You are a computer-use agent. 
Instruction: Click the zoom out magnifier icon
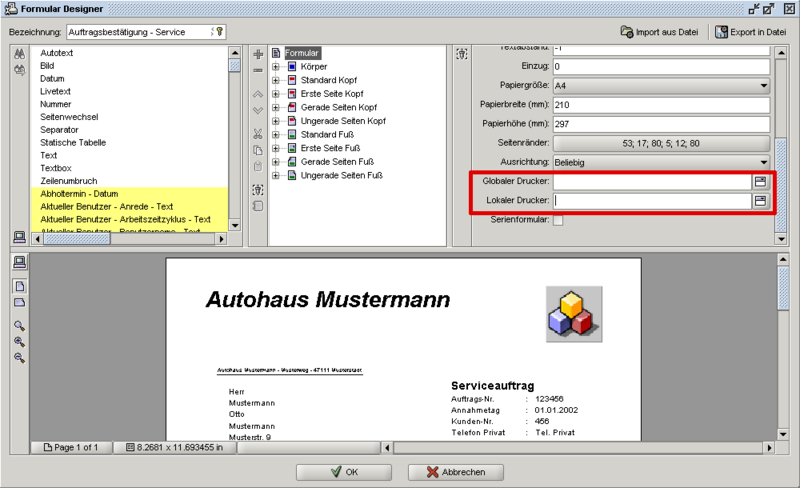19,357
